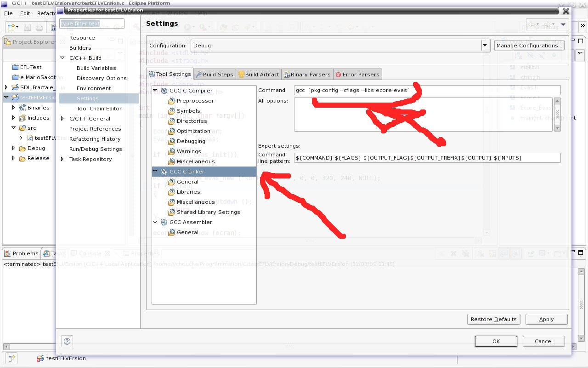Expand the Task Repository category
588x368 pixels.
point(62,159)
